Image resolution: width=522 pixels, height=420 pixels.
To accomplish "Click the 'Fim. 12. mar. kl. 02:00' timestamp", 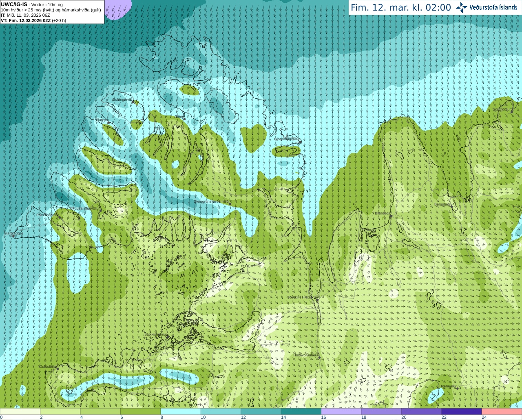I will coord(401,7).
